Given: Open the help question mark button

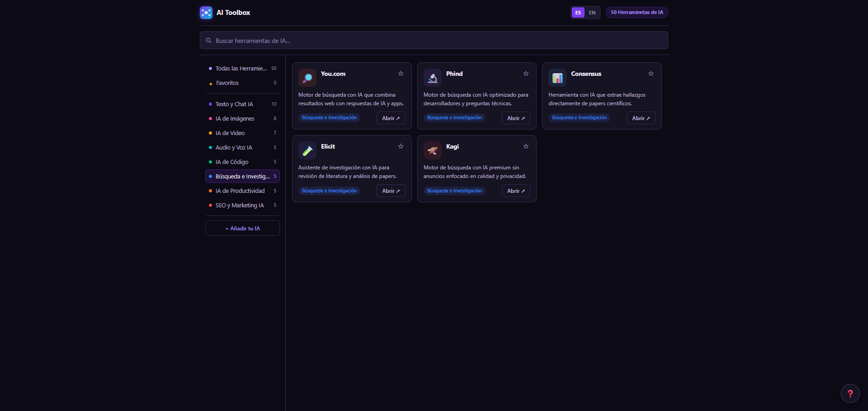Looking at the screenshot, I should 850,393.
